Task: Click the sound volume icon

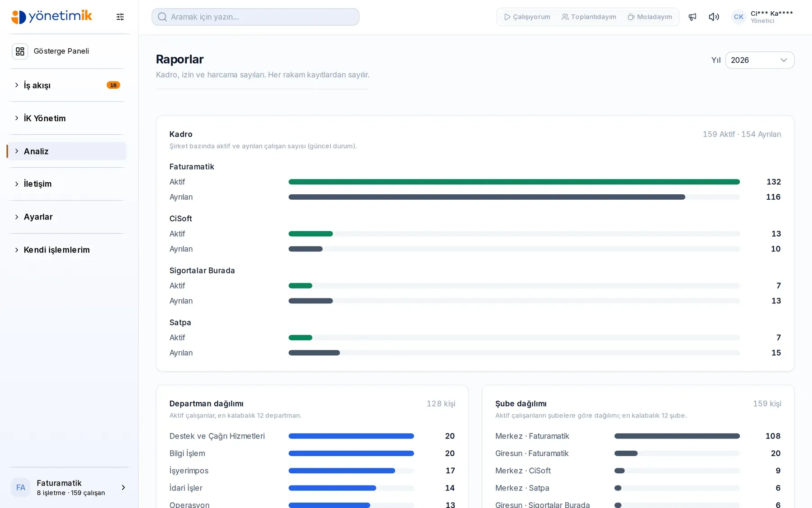Action: pos(714,17)
